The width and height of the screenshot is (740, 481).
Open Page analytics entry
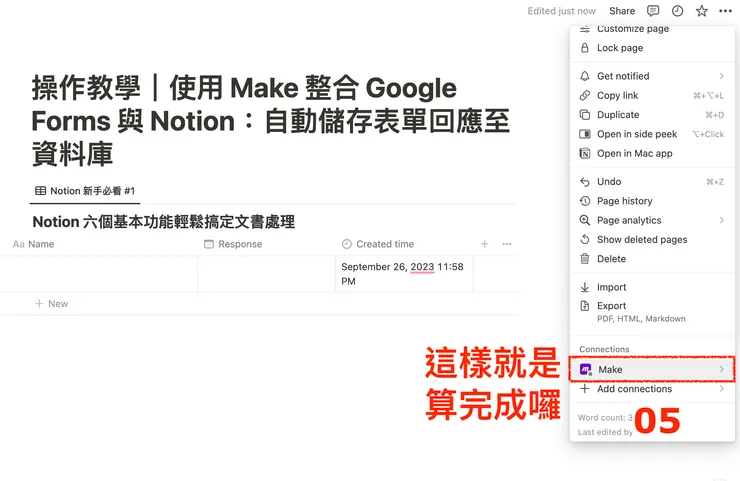click(x=652, y=220)
